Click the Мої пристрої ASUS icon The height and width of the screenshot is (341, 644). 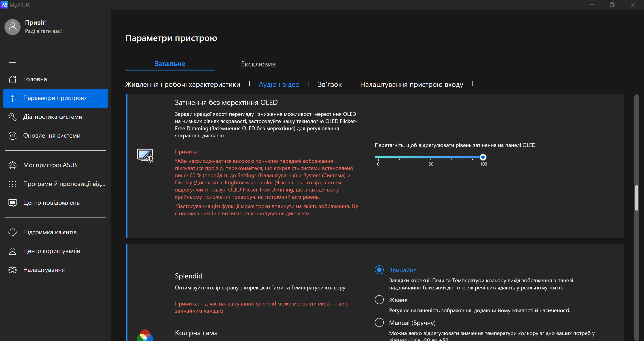tap(13, 165)
